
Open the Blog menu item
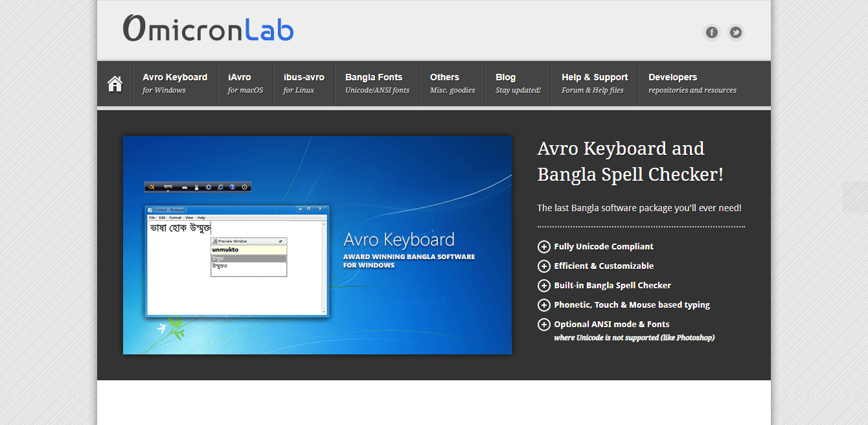(x=518, y=84)
